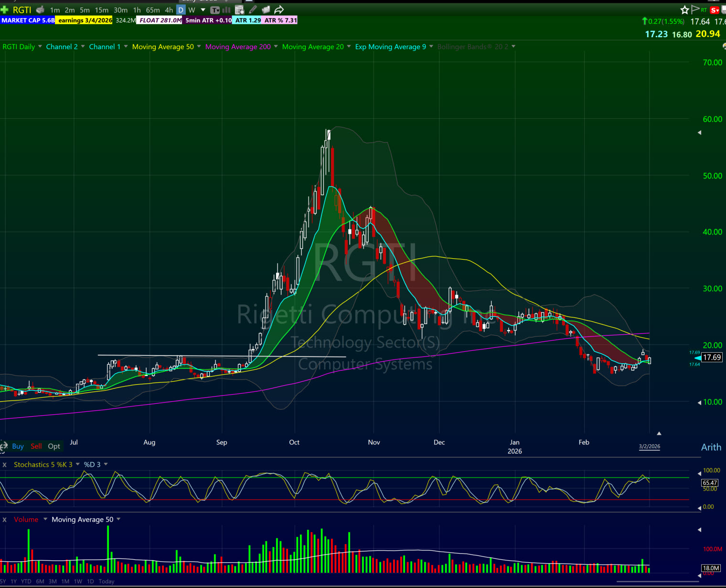Click the favorite star icon
Image resolution: width=726 pixels, height=588 pixels.
coord(684,10)
